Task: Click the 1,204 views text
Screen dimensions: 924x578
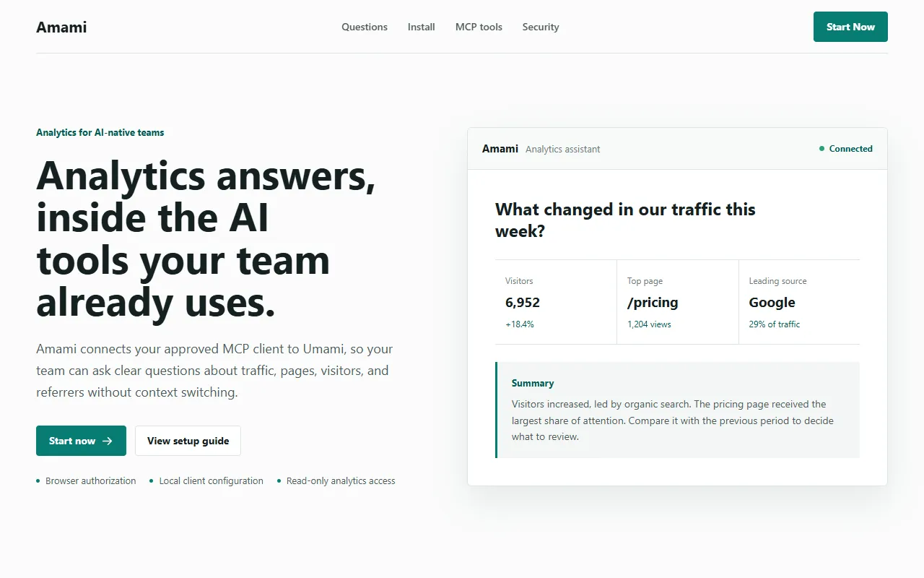Action: tap(649, 324)
